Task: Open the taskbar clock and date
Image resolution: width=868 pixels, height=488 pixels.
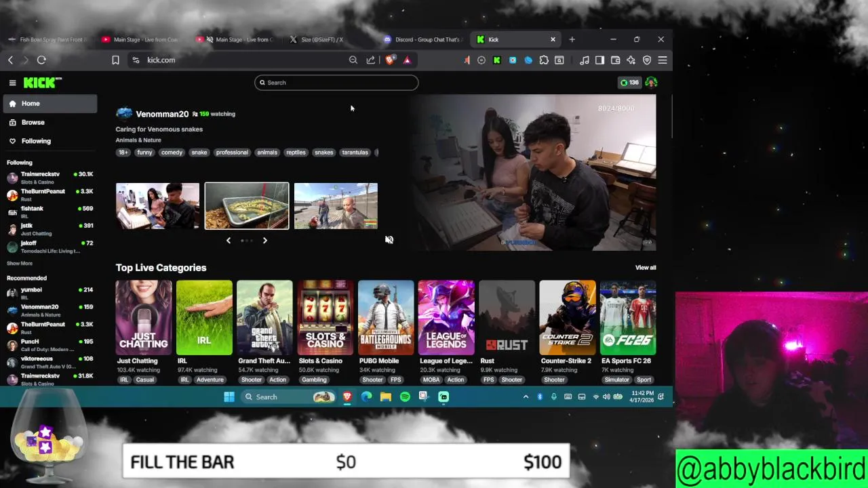Action: (641, 397)
